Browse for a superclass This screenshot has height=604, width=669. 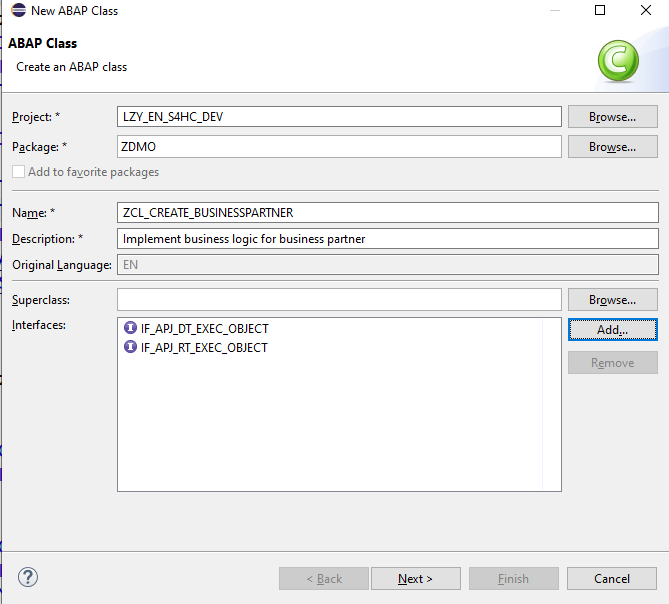tap(612, 300)
